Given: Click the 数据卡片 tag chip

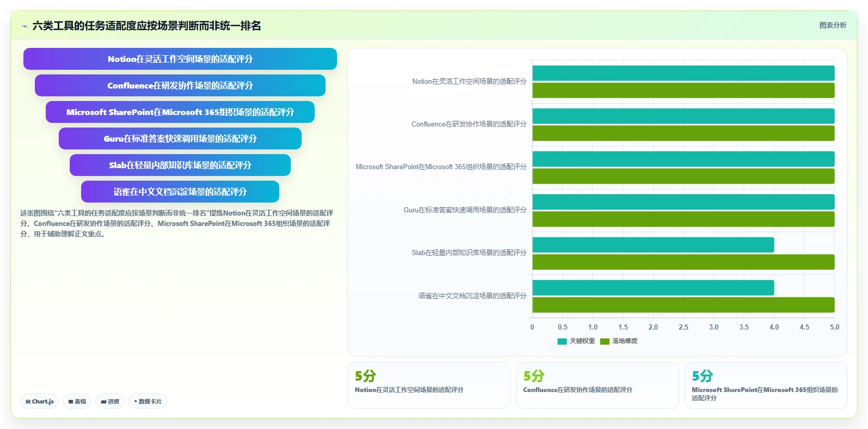Looking at the screenshot, I should click(x=148, y=401).
